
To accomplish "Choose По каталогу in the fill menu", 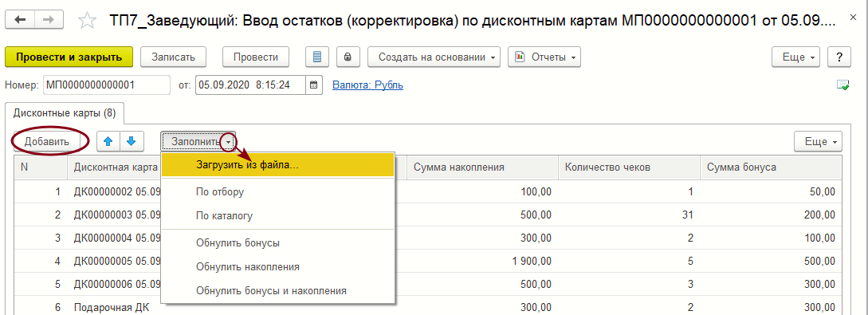I will [278, 215].
